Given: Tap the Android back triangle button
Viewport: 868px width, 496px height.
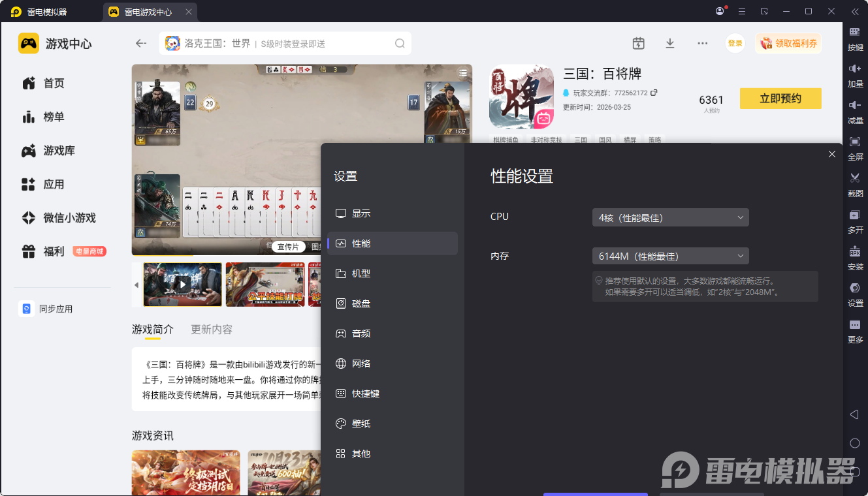Looking at the screenshot, I should [854, 414].
